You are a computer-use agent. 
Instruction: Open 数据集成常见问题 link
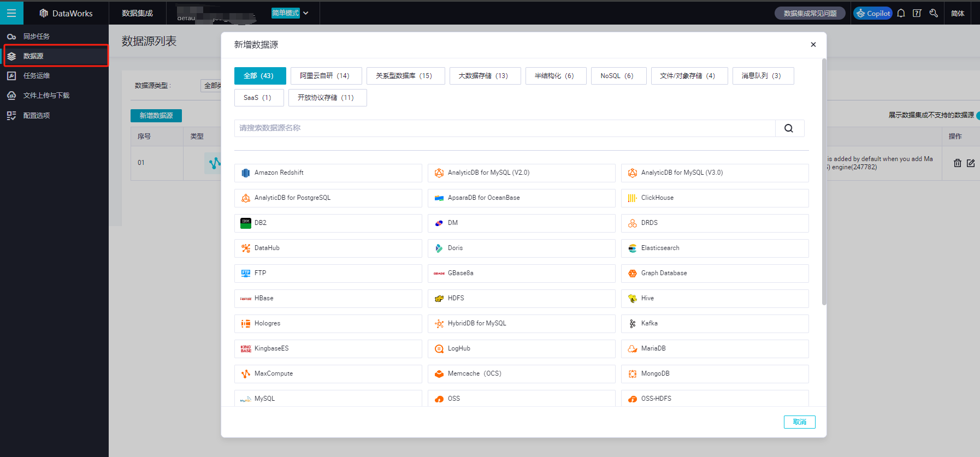click(810, 13)
